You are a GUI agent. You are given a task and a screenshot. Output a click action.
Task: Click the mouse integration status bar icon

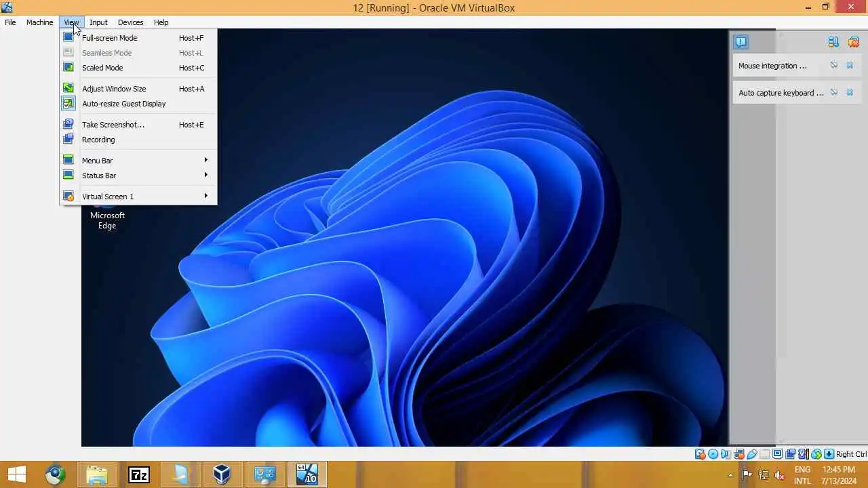pos(816,454)
